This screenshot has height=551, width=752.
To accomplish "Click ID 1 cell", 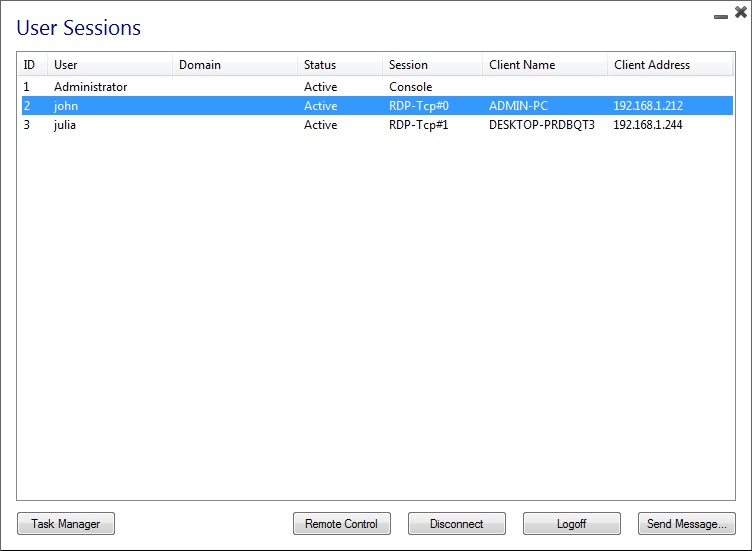I will coord(26,87).
